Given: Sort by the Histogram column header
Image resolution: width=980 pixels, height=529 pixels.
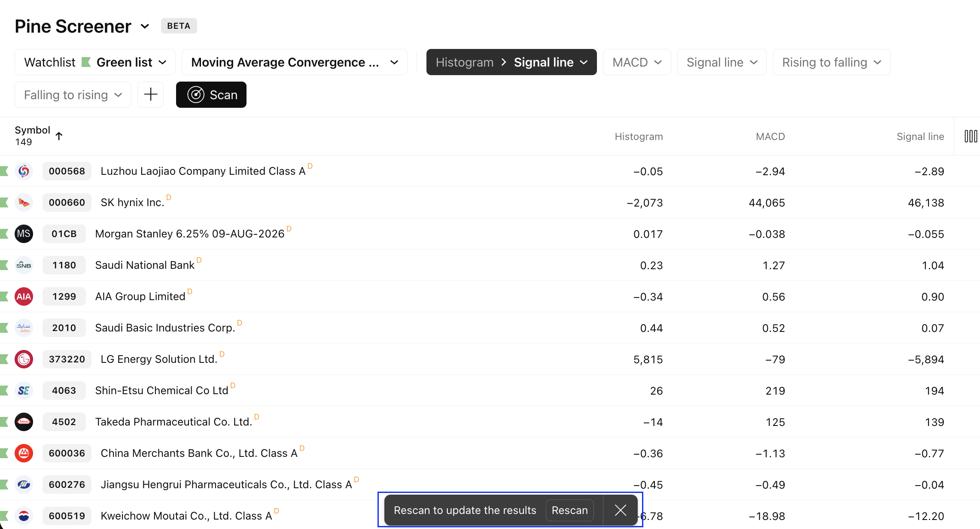Looking at the screenshot, I should point(638,137).
